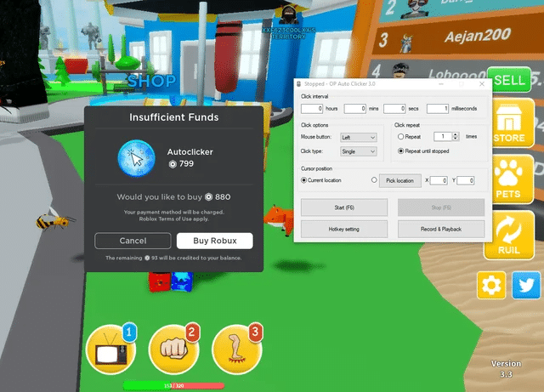The width and height of the screenshot is (544, 392).
Task: Click the rank 3 avatar on leaderboard
Action: tap(405, 44)
